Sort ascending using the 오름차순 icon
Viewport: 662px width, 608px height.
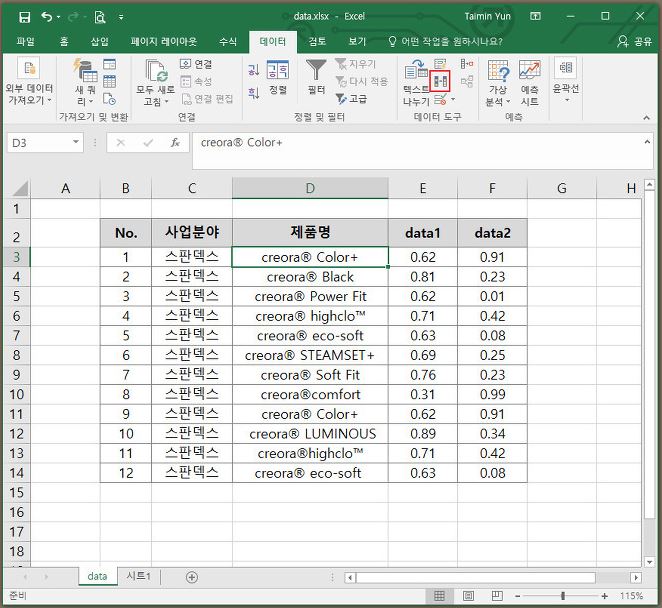point(253,70)
